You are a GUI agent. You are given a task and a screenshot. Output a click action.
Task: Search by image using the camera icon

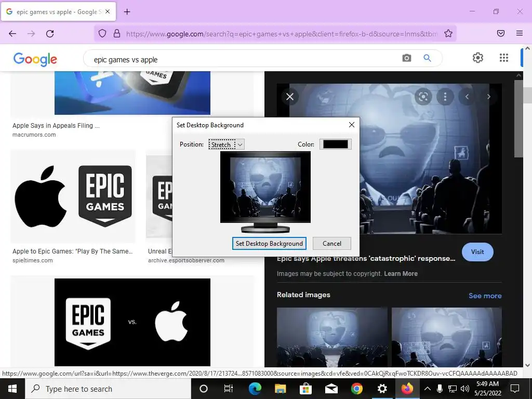pyautogui.click(x=406, y=58)
